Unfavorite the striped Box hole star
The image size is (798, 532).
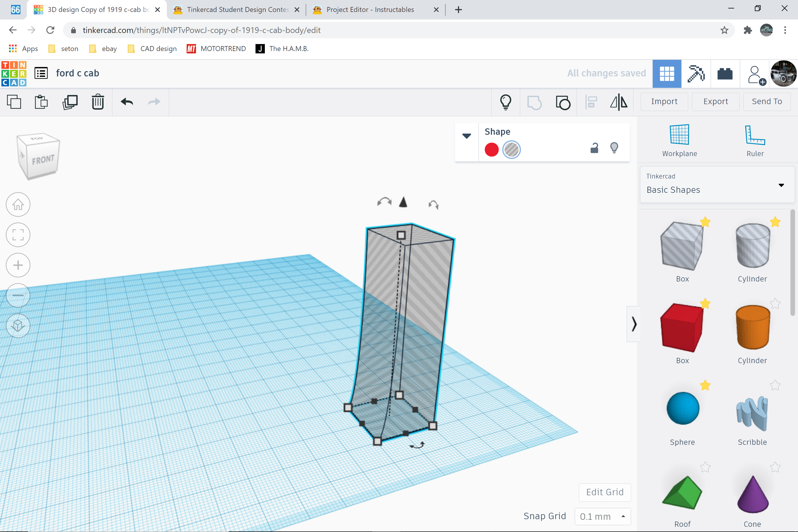pos(705,222)
